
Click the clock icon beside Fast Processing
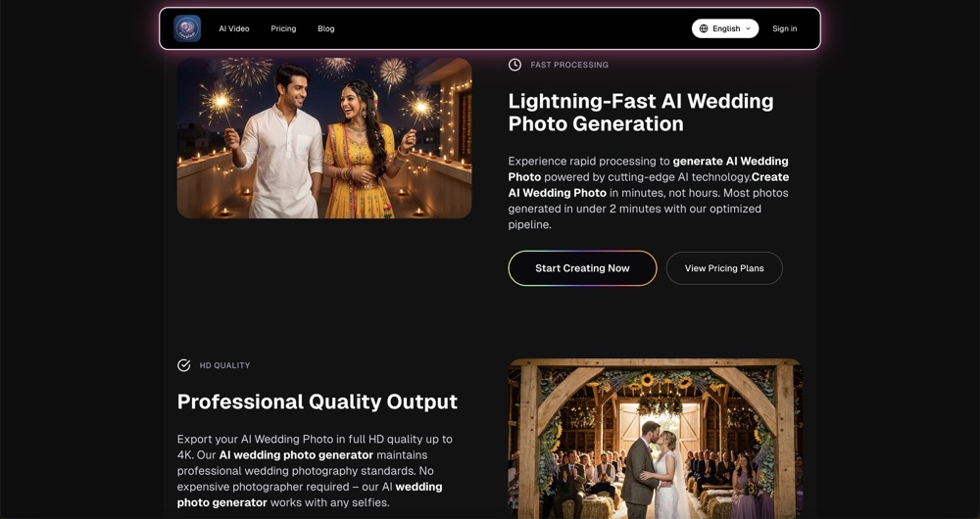tap(514, 65)
